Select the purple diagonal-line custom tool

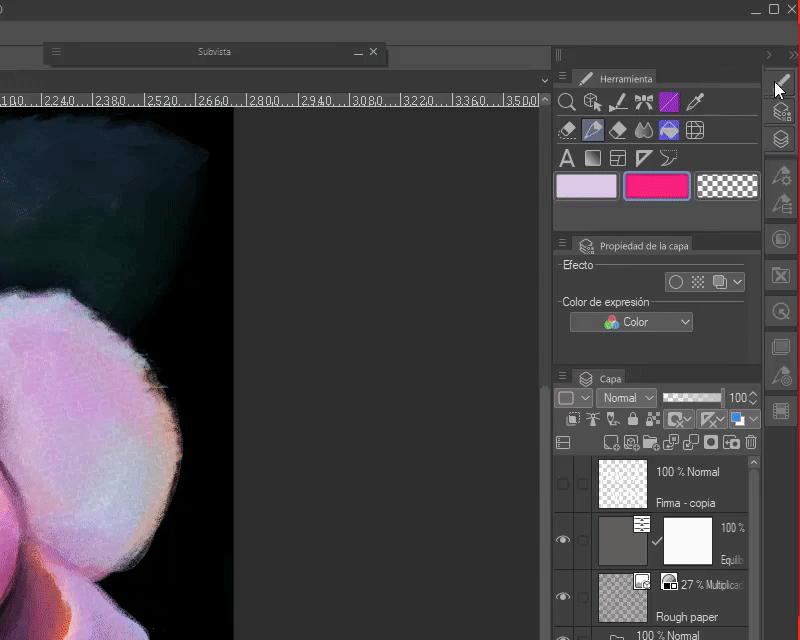tap(669, 102)
